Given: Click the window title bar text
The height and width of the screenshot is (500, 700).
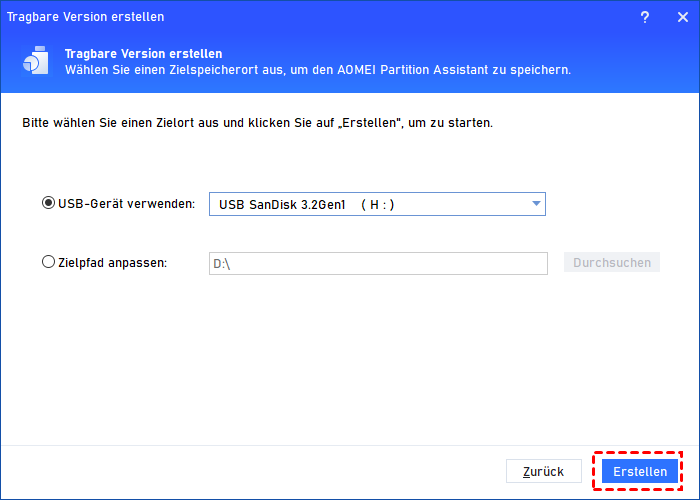Looking at the screenshot, I should coord(86,17).
